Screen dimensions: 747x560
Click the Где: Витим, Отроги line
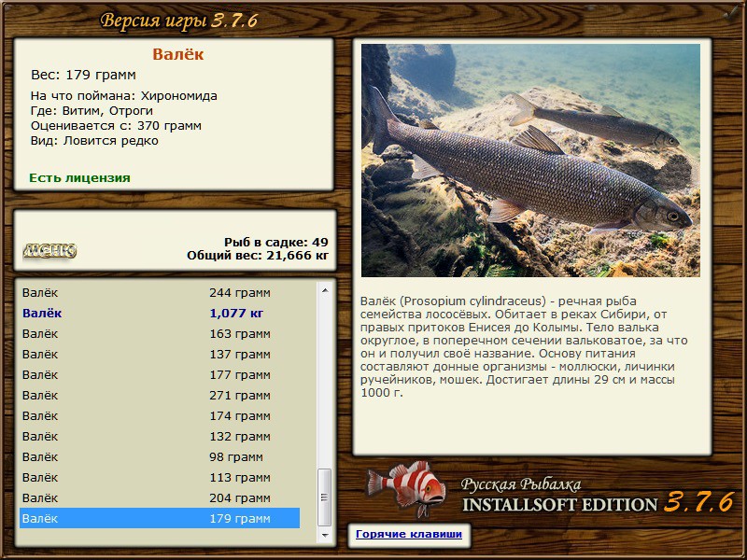pyautogui.click(x=92, y=111)
